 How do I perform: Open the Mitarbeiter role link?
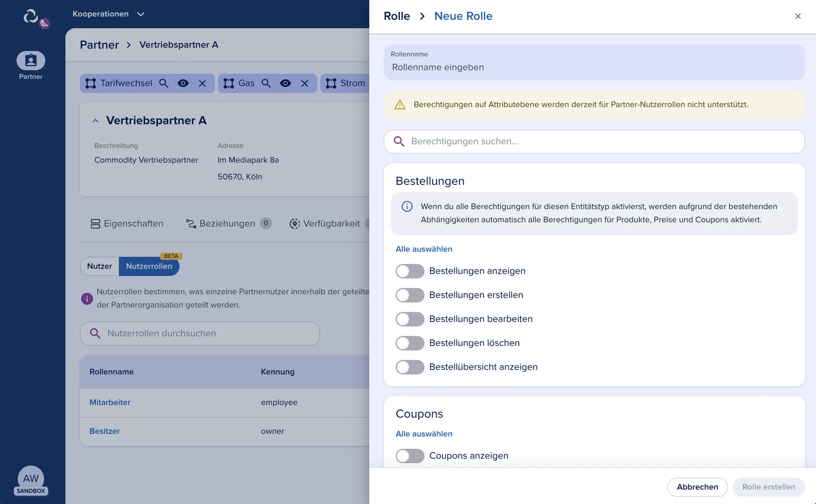(x=110, y=403)
